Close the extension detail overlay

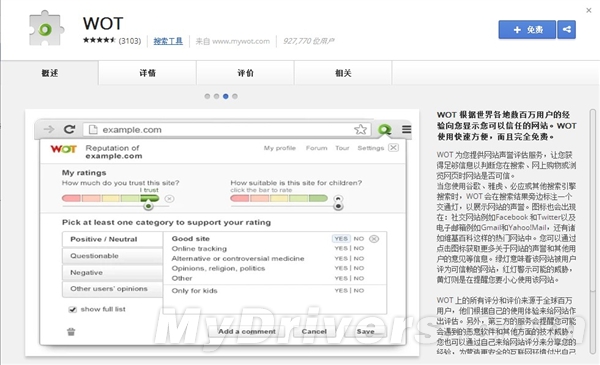pos(589,10)
